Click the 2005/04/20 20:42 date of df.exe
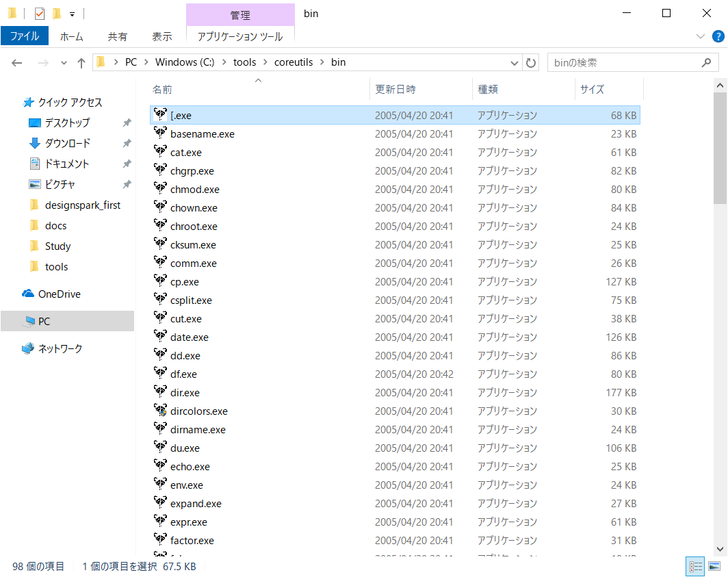The height and width of the screenshot is (577, 728). (414, 374)
